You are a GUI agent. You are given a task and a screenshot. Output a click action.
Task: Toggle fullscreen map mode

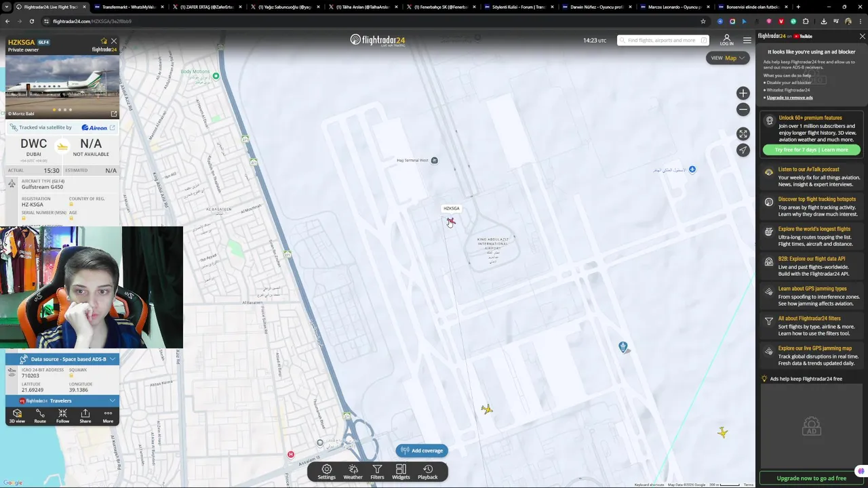coord(743,134)
